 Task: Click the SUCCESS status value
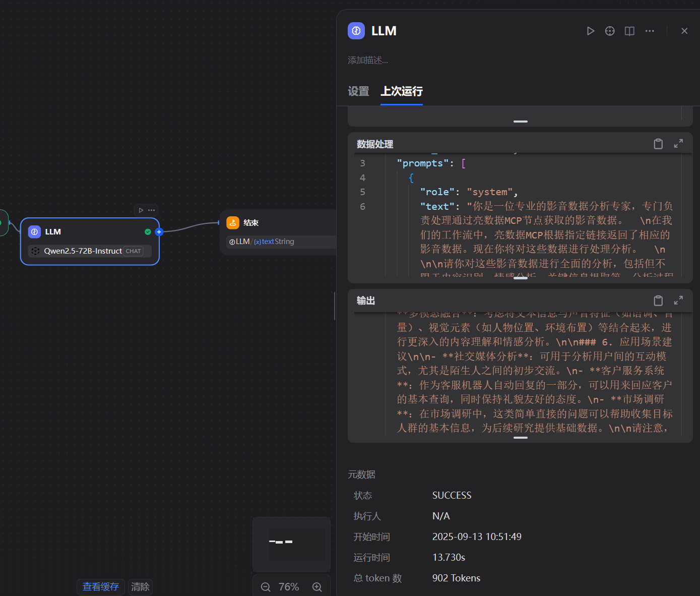(x=452, y=496)
